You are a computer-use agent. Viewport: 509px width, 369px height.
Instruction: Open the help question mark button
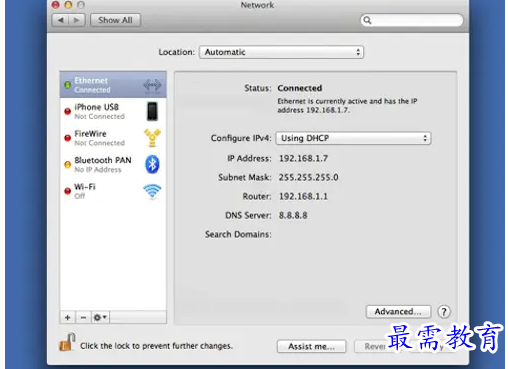coord(444,312)
